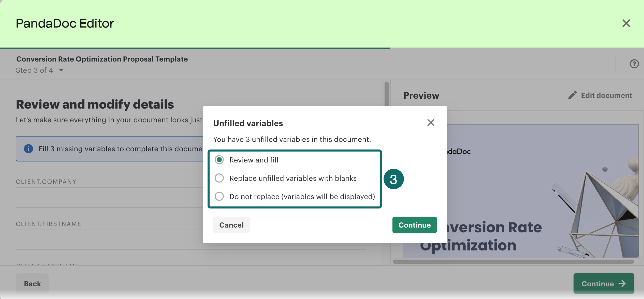
Task: Click the CLIENT.COMPANY input field
Action: click(x=109, y=198)
